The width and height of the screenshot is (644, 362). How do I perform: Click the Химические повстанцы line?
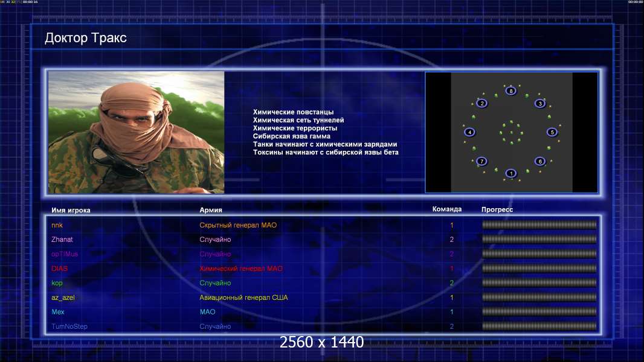point(293,112)
